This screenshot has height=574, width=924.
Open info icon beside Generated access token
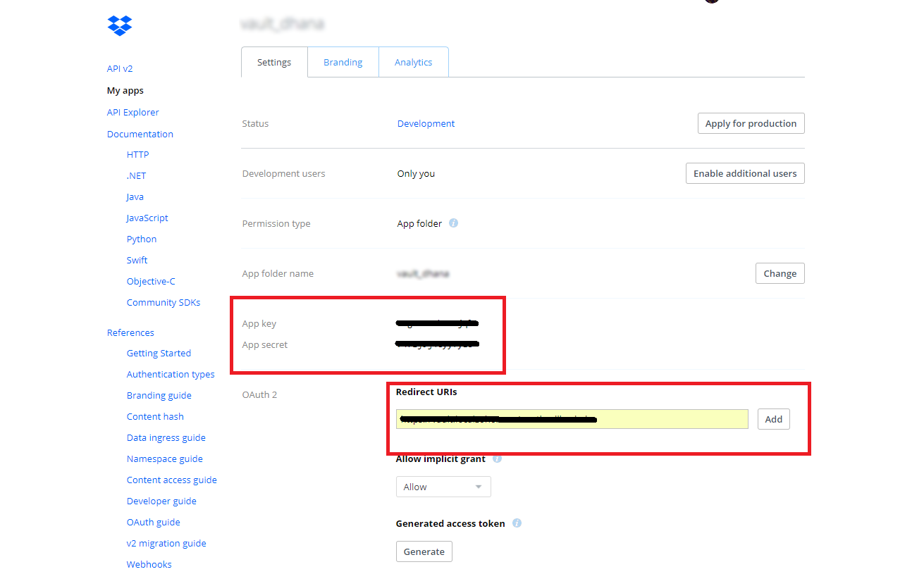[x=517, y=523]
